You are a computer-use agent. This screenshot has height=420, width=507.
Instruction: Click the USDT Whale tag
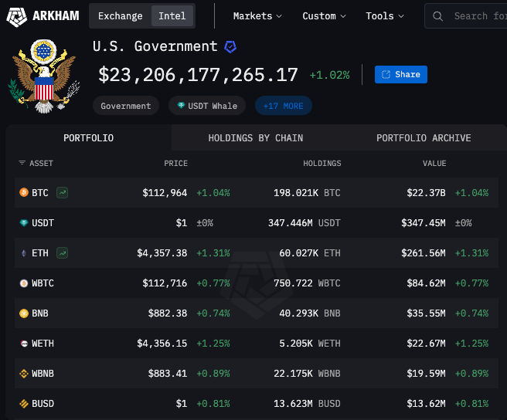(207, 106)
